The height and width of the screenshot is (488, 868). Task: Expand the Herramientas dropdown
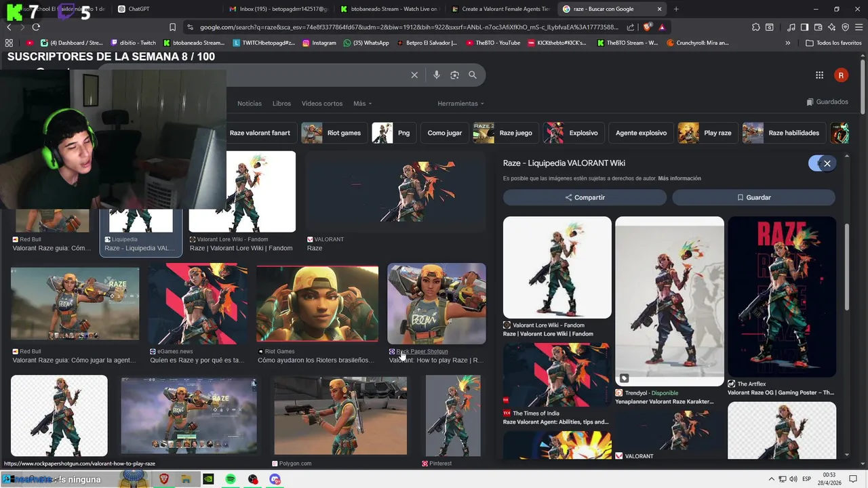460,104
